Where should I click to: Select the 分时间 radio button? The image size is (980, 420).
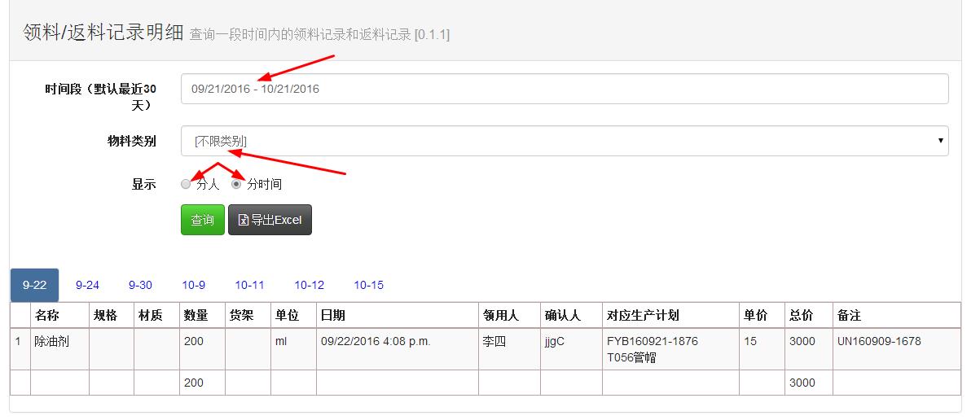(236, 184)
